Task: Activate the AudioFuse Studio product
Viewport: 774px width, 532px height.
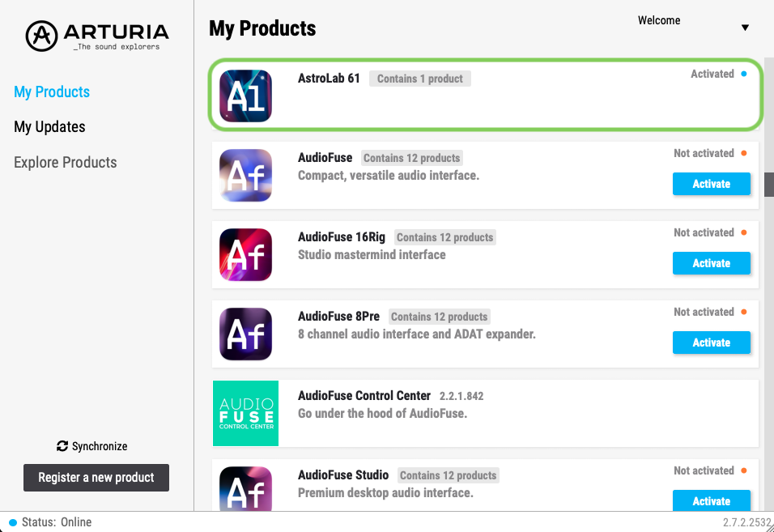Action: pyautogui.click(x=712, y=500)
